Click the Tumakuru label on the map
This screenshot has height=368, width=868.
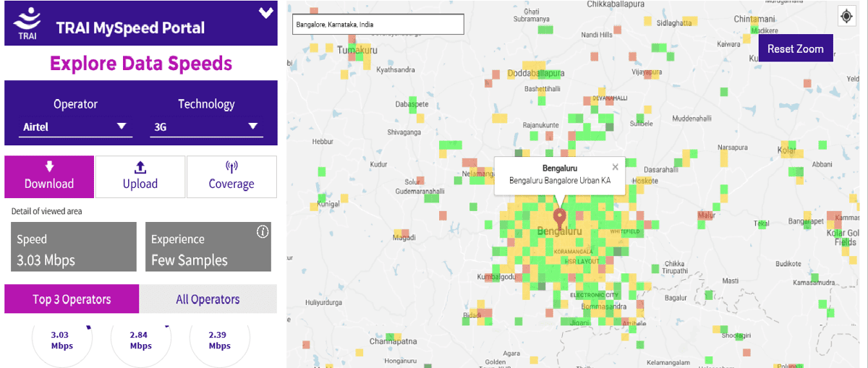(357, 51)
